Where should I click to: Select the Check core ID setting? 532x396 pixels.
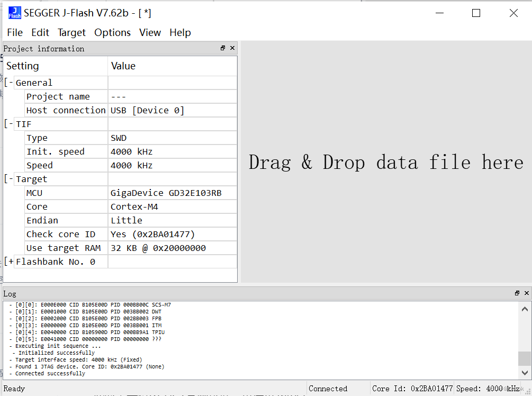pyautogui.click(x=66, y=234)
